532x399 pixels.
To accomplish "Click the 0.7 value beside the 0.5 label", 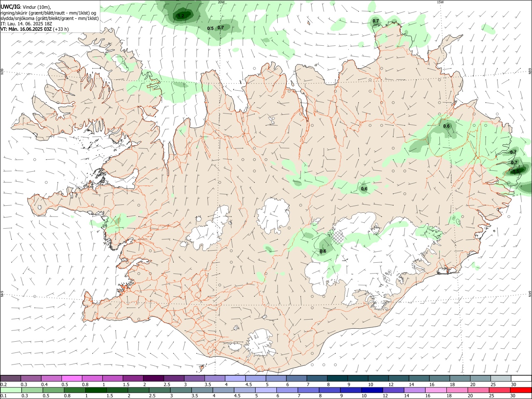I will (221, 27).
